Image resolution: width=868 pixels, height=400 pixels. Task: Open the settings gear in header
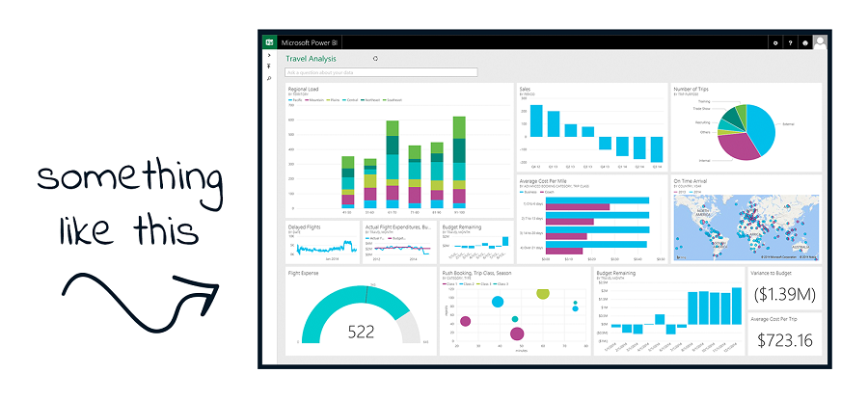pyautogui.click(x=775, y=43)
